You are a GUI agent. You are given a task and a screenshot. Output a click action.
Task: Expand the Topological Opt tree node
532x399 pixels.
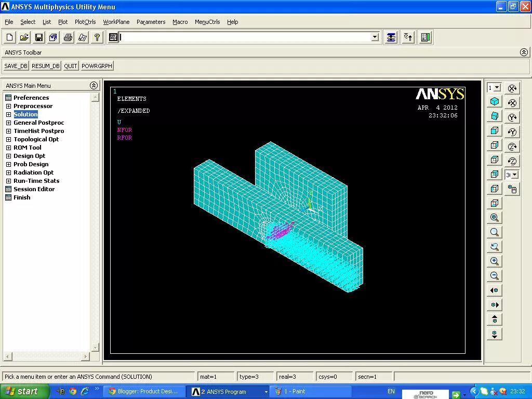pos(8,139)
